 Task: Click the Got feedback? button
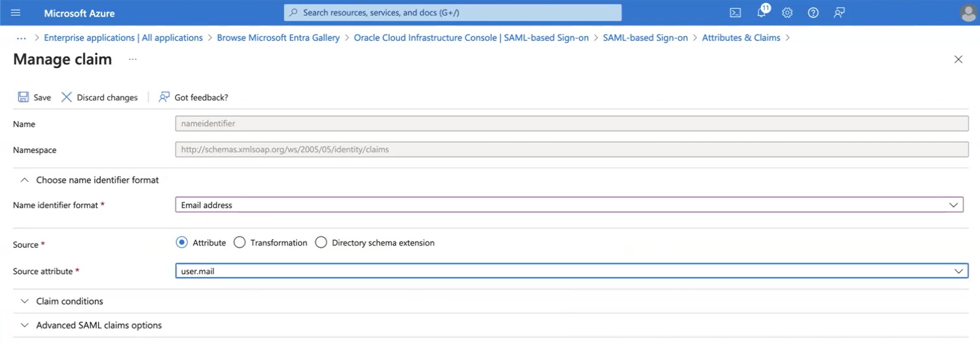tap(193, 97)
